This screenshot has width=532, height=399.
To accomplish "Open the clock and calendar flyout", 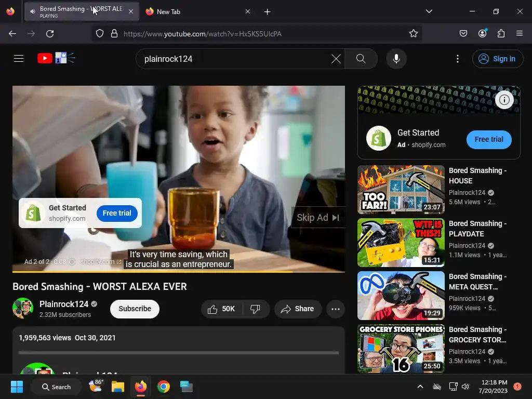I will click(x=493, y=387).
